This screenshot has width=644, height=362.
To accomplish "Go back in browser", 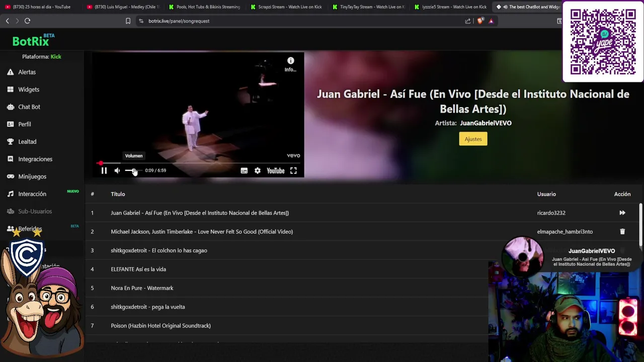I will (x=7, y=21).
